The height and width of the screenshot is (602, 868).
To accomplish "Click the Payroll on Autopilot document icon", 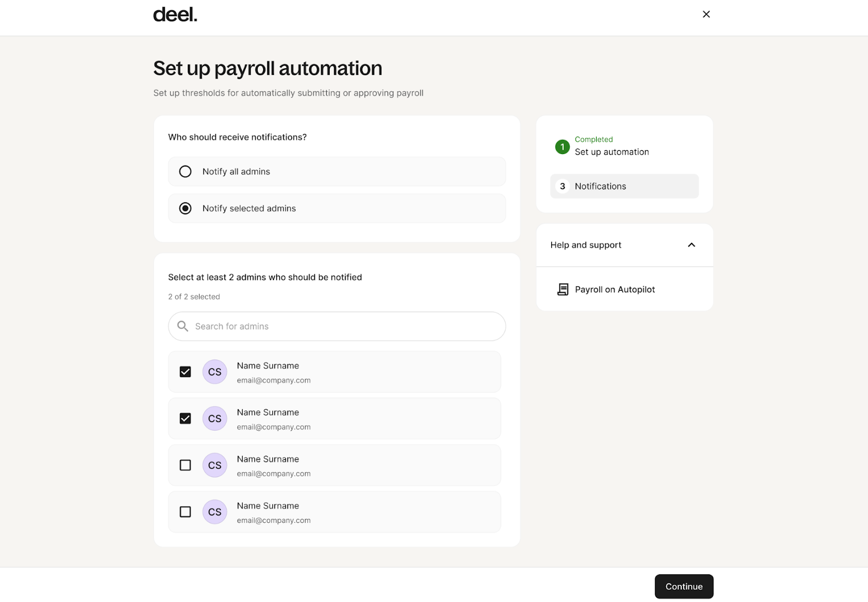I will pyautogui.click(x=563, y=290).
